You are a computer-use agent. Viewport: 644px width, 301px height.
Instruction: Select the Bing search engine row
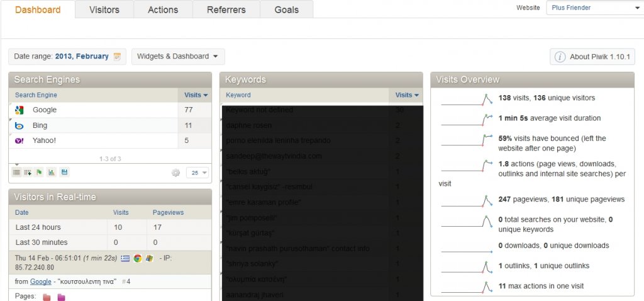[110, 125]
